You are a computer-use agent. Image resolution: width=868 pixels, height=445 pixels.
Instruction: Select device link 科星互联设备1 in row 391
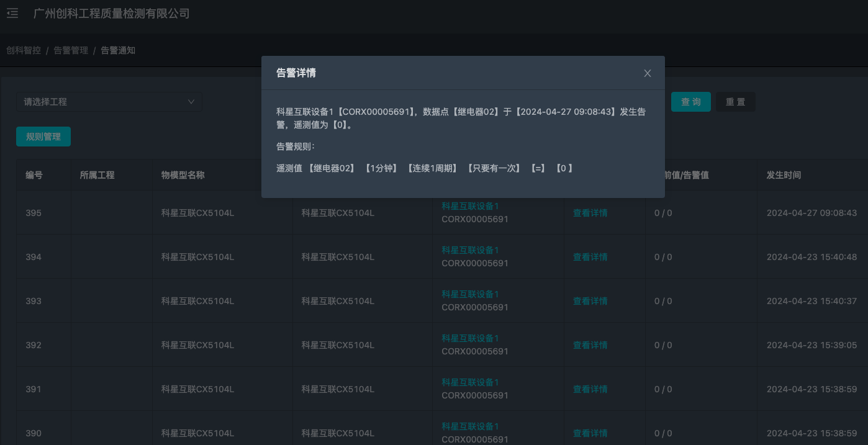[470, 382]
